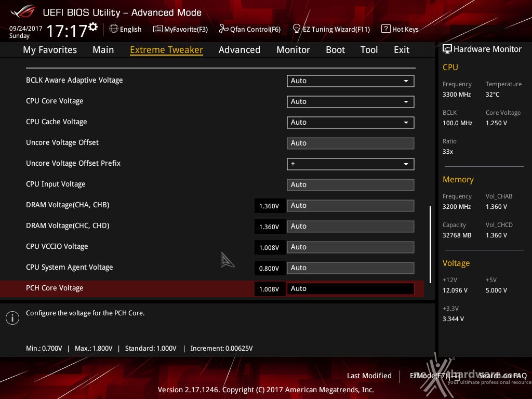This screenshot has height=399, width=532.
Task: Click the 32768 MB capacity value
Action: 457,235
